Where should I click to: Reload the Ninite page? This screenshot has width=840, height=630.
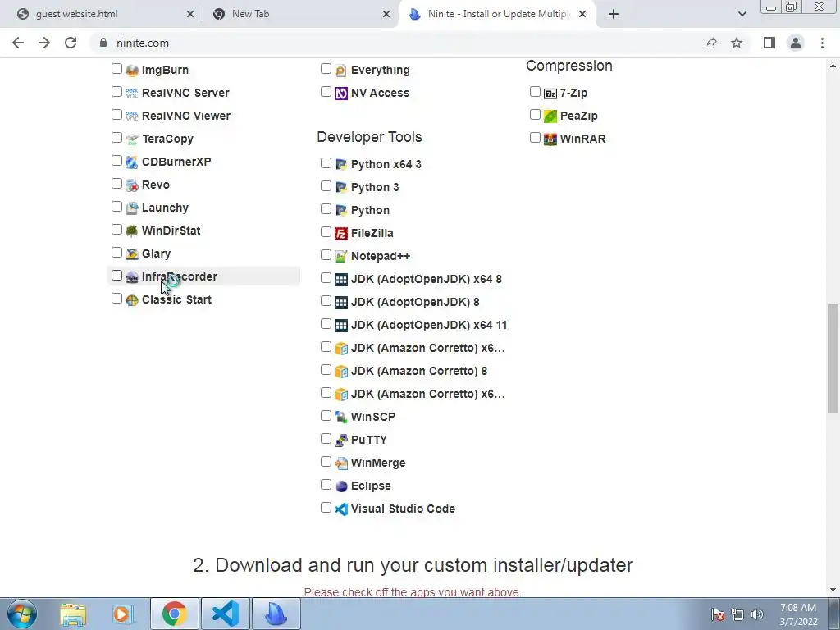[x=71, y=43]
